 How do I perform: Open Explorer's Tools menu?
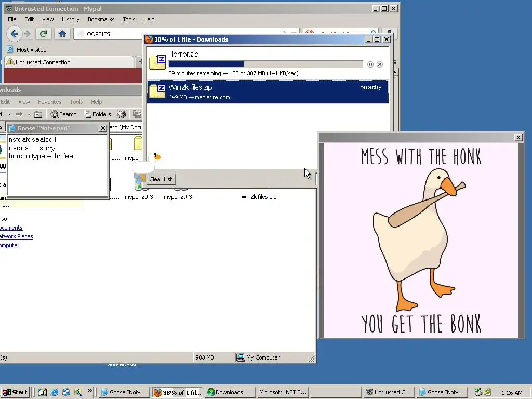click(x=76, y=102)
